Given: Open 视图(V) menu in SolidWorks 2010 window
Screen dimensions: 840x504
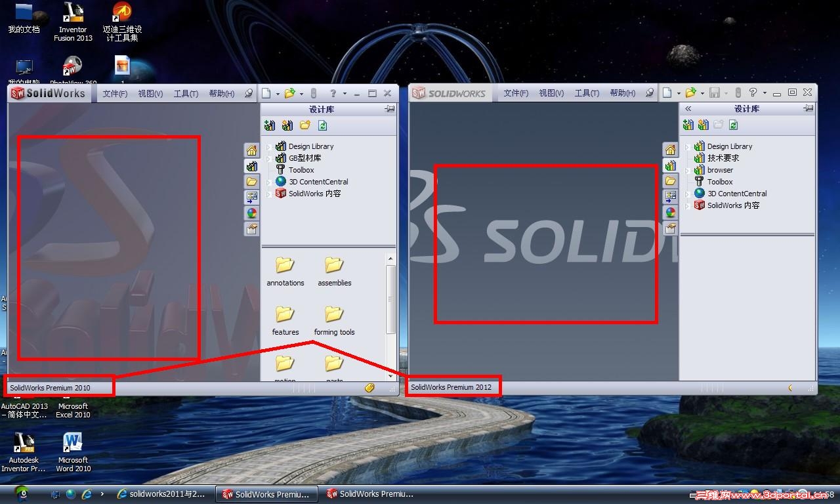Looking at the screenshot, I should [x=150, y=94].
